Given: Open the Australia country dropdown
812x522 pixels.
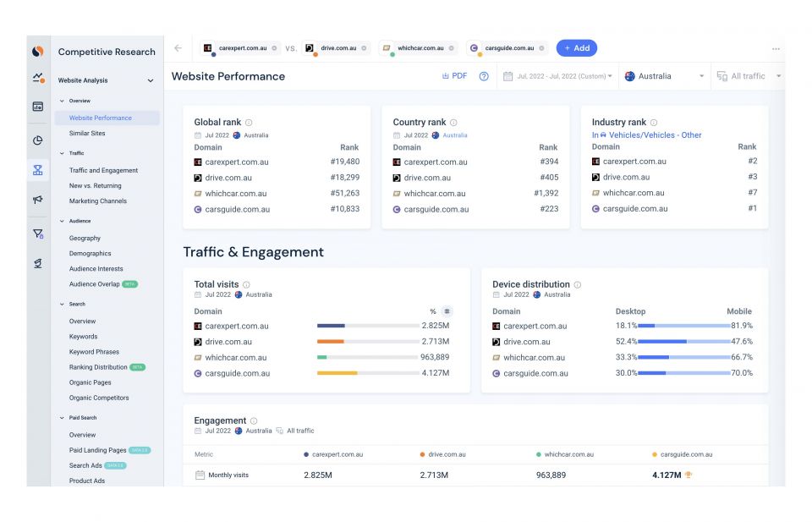Looking at the screenshot, I should [664, 76].
